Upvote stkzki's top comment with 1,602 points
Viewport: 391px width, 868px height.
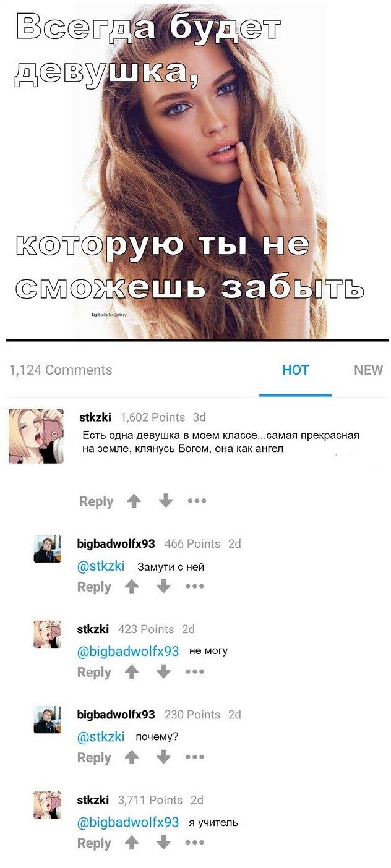[x=134, y=501]
